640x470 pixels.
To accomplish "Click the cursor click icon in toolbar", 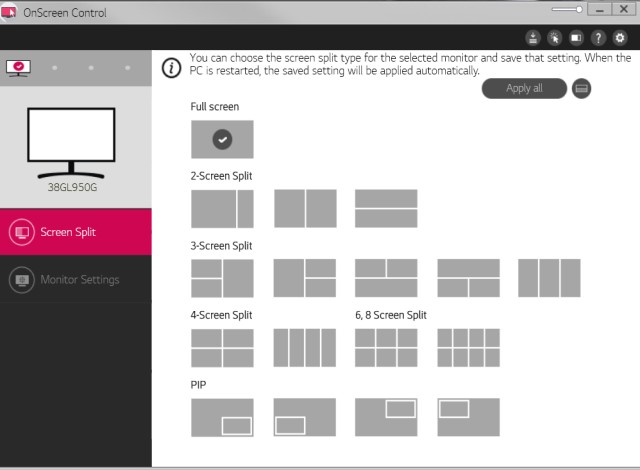I will coord(554,38).
